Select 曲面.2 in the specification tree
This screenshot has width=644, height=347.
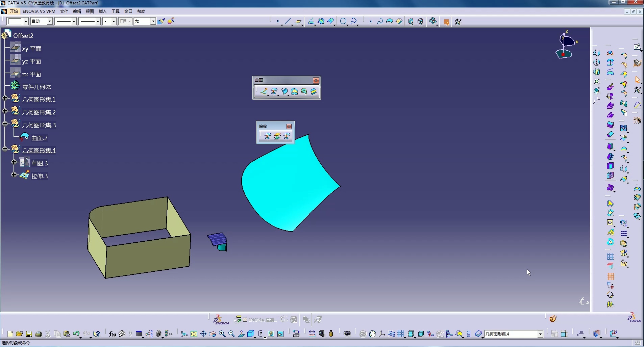(x=39, y=138)
